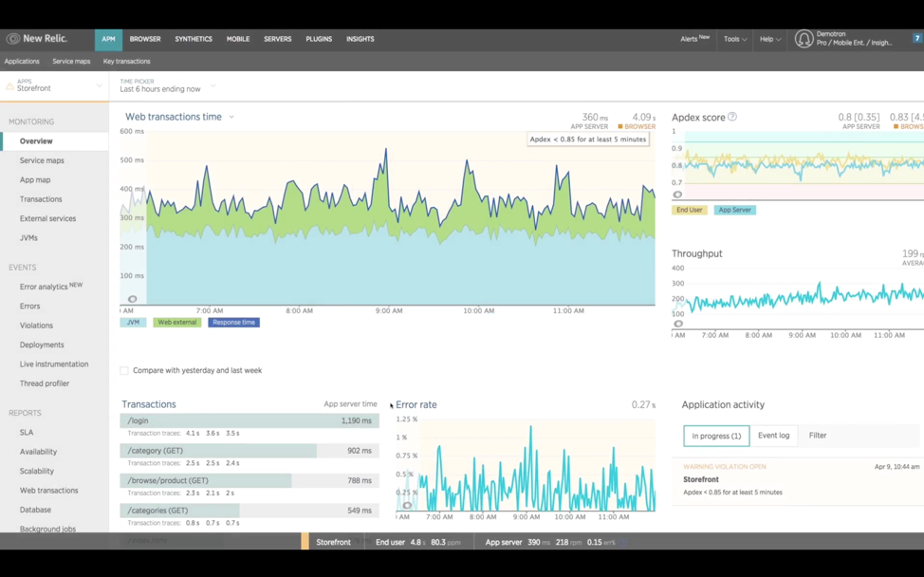Open the Tools menu dropdown
The height and width of the screenshot is (577, 924).
735,39
